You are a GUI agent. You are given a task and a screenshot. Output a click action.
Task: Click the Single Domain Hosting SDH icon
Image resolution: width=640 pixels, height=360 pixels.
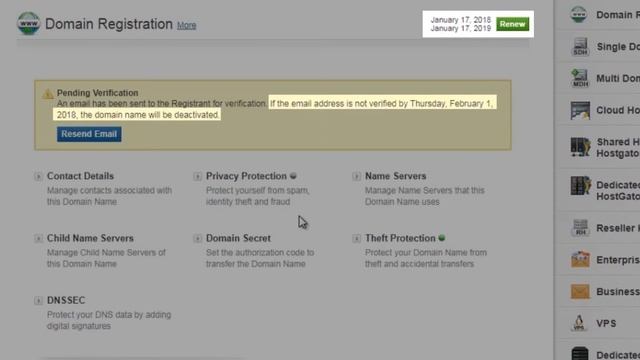[x=580, y=47]
